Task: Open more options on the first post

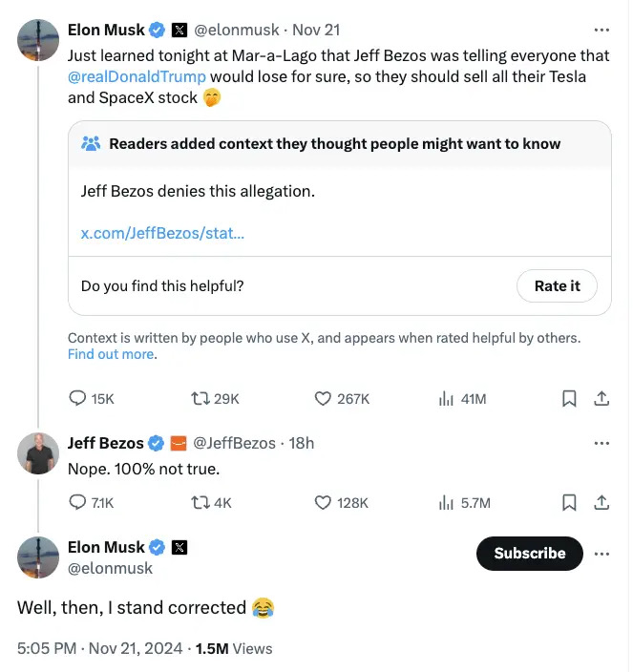Action: click(x=601, y=30)
